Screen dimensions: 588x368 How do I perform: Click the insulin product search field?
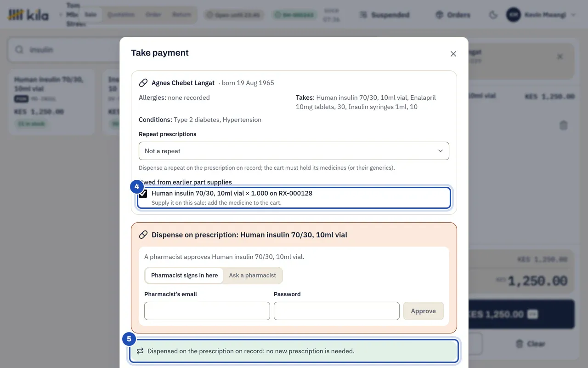(x=63, y=50)
